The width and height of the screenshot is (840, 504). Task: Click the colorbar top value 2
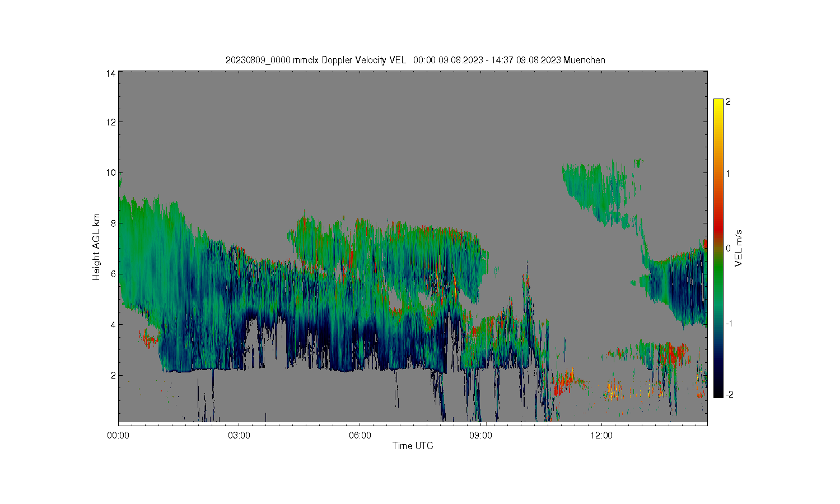click(x=728, y=102)
